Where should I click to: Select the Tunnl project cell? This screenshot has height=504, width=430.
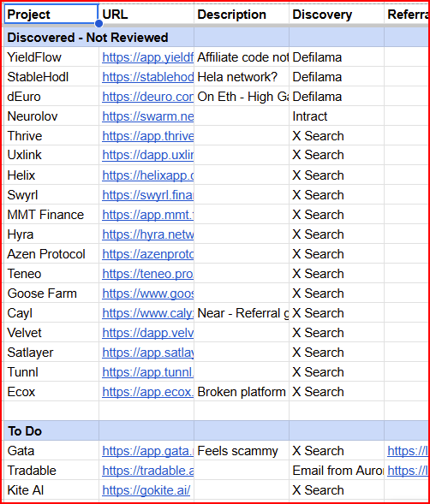(x=51, y=372)
